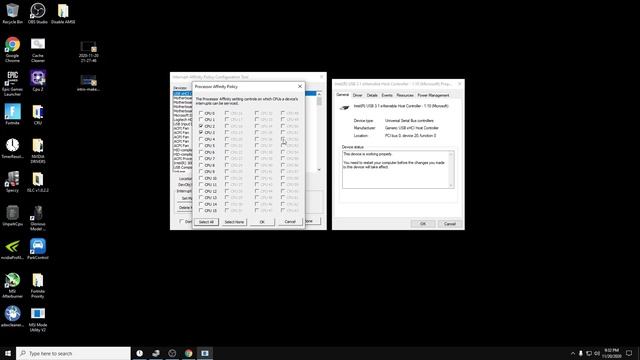640x360 pixels.
Task: Open the Disable AMSE folder icon
Action: click(x=63, y=13)
